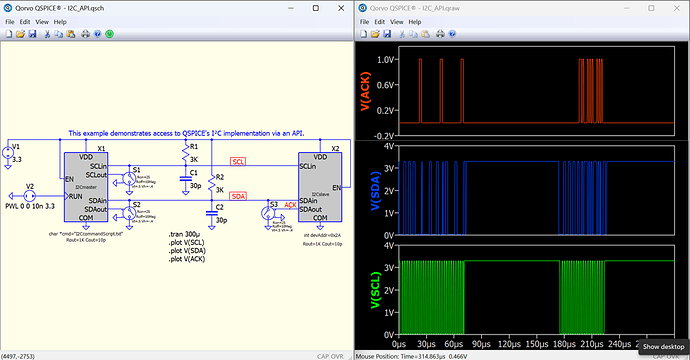Click Cut scissors icon in schematic window
690x360 pixels.
pyautogui.click(x=47, y=34)
